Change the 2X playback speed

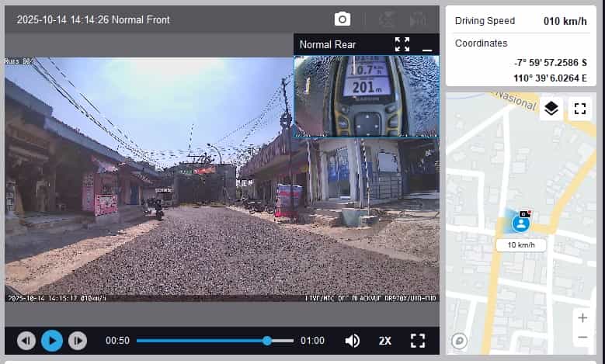[x=385, y=341]
